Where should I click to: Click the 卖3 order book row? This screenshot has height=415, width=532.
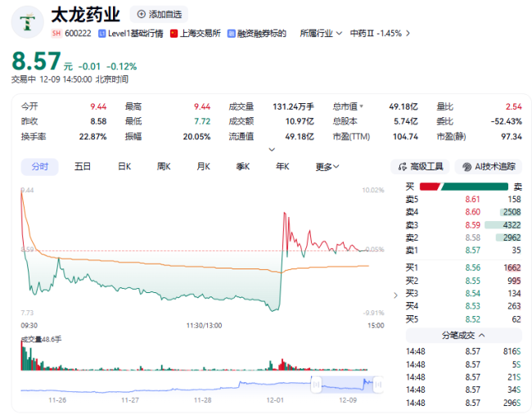(463, 224)
